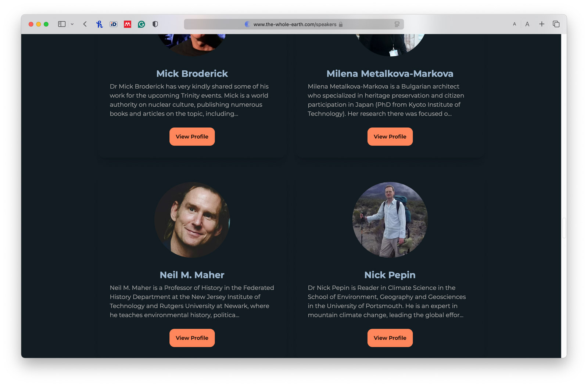View Profile for Milena Metalkova-Markova
The width and height of the screenshot is (588, 386).
390,137
